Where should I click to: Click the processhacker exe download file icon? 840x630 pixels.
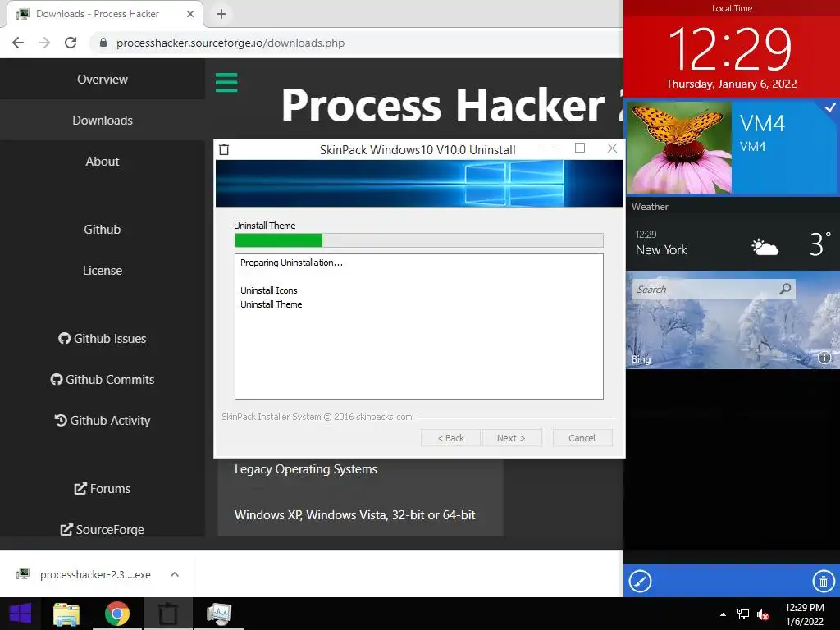click(23, 574)
